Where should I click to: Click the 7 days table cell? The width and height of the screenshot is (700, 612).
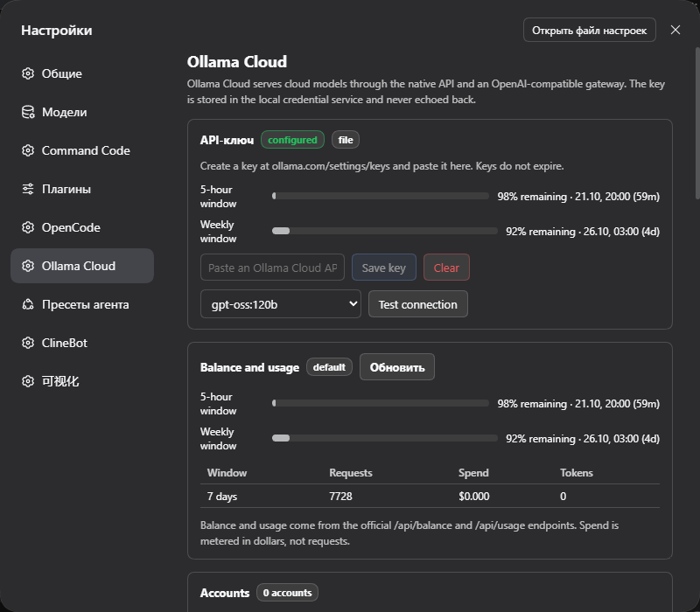222,497
